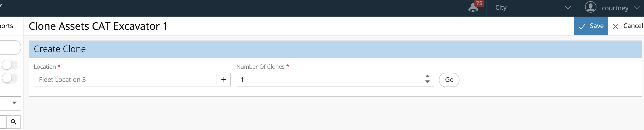The image size is (644, 130).
Task: Click the Location field Fleet Location 3
Action: pos(125,80)
